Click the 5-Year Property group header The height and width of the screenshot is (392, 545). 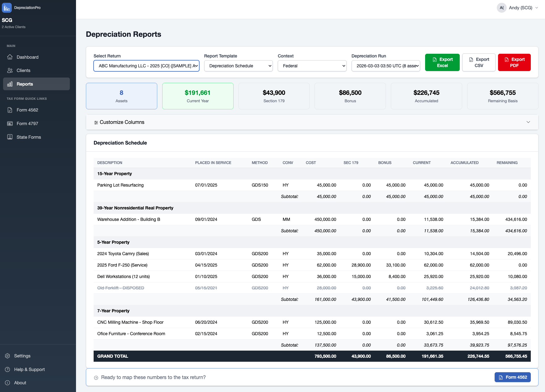312,242
